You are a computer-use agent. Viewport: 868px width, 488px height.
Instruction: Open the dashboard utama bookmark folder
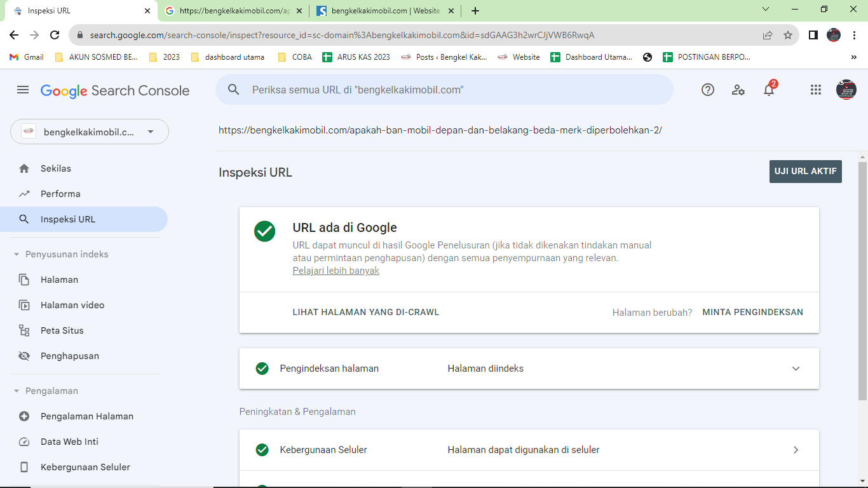[227, 57]
